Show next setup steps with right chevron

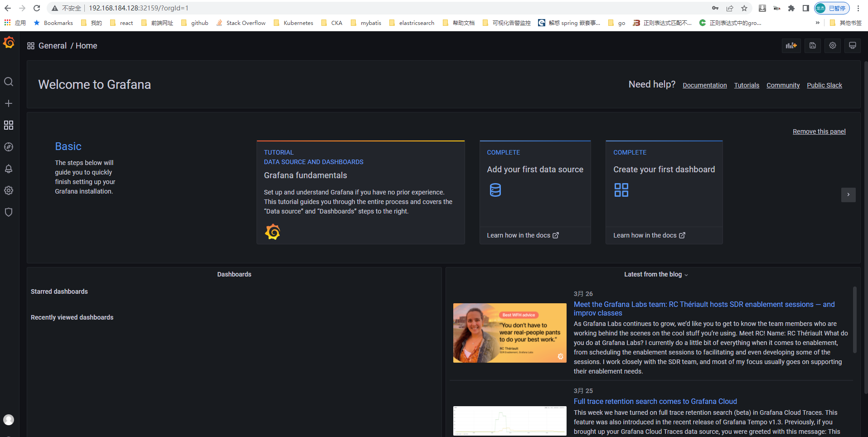(849, 195)
